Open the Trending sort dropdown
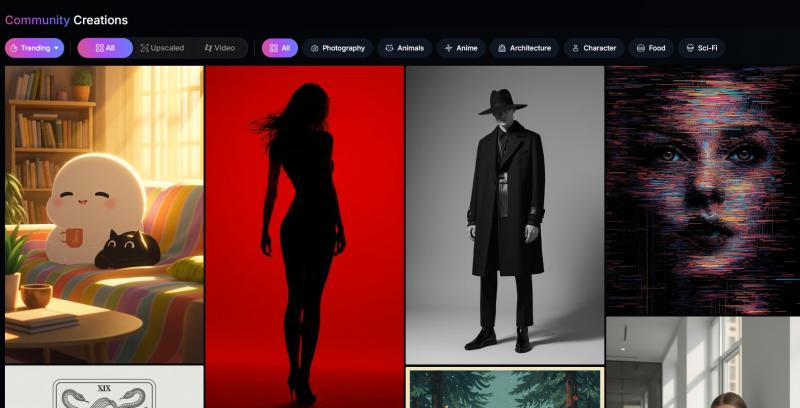Image resolution: width=800 pixels, height=408 pixels. pyautogui.click(x=35, y=48)
